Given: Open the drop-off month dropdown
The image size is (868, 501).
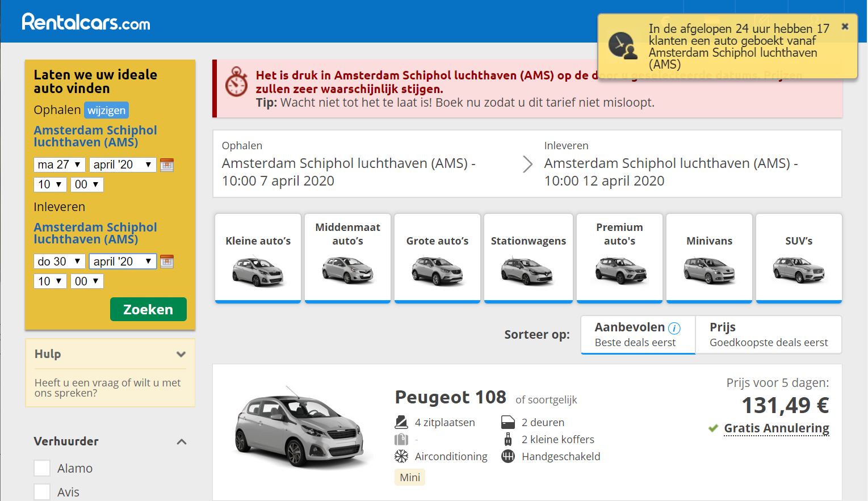Looking at the screenshot, I should [123, 262].
